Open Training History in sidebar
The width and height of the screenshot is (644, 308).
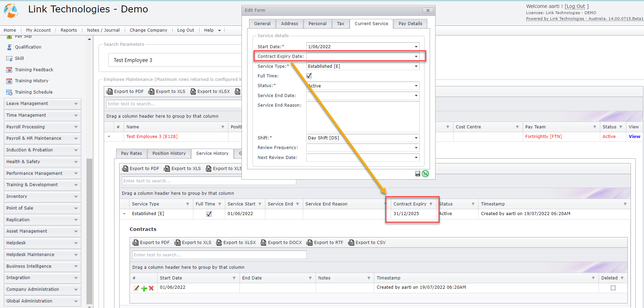click(31, 81)
